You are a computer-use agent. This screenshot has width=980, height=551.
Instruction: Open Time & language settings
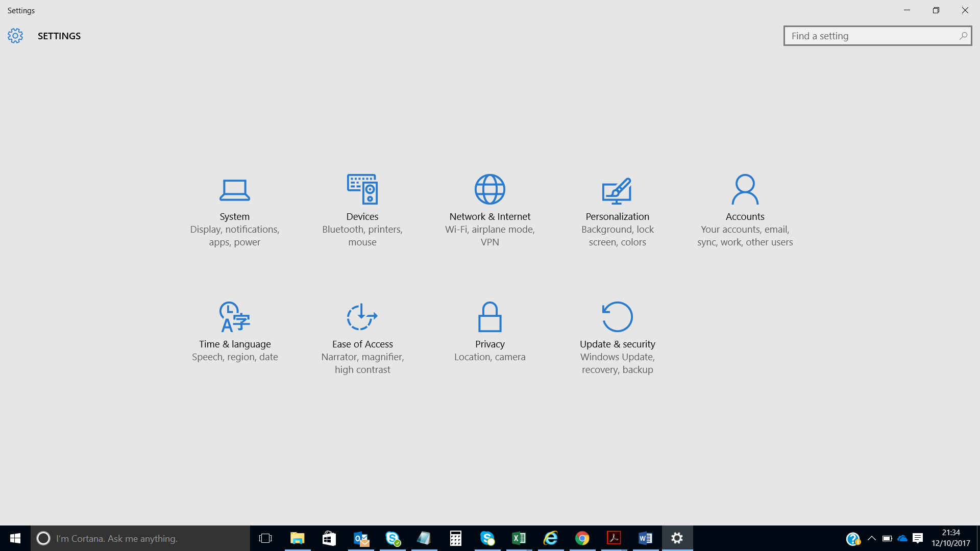[x=235, y=333]
